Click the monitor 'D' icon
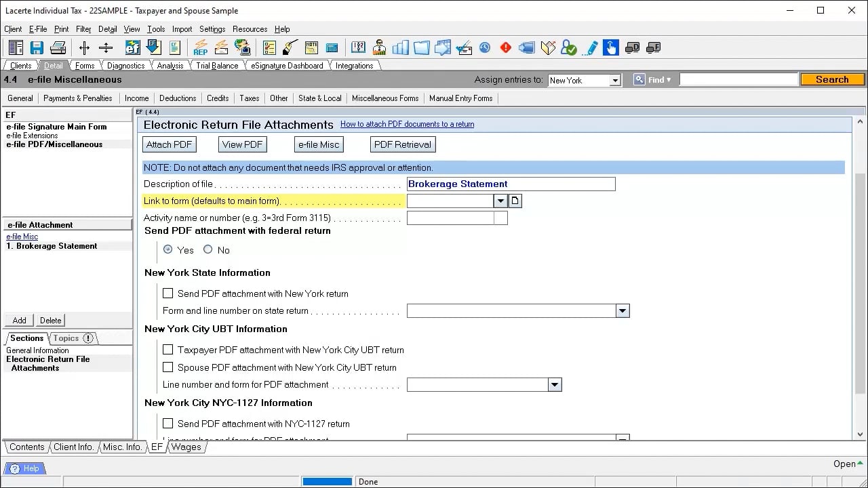Screen dimensions: 868x488 pyautogui.click(x=632, y=47)
